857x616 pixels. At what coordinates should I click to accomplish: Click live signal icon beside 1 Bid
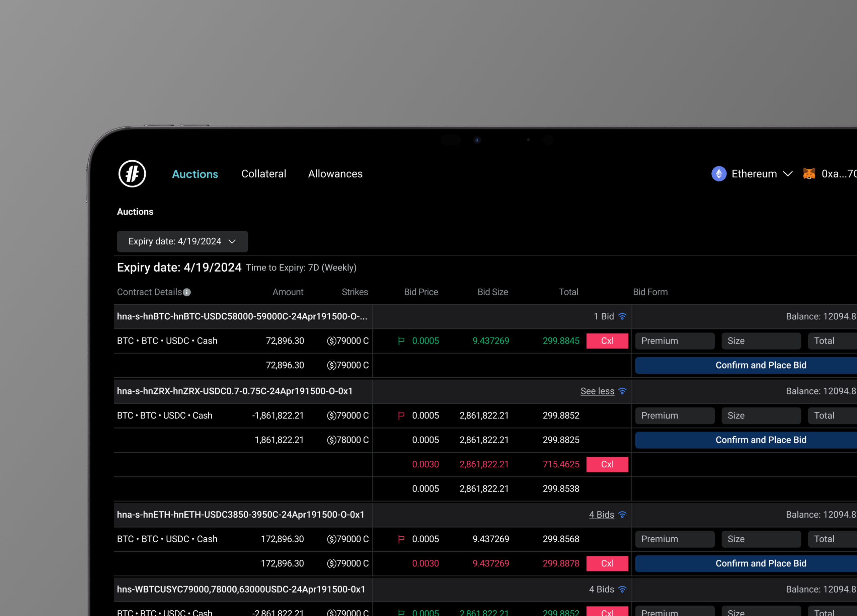622,316
